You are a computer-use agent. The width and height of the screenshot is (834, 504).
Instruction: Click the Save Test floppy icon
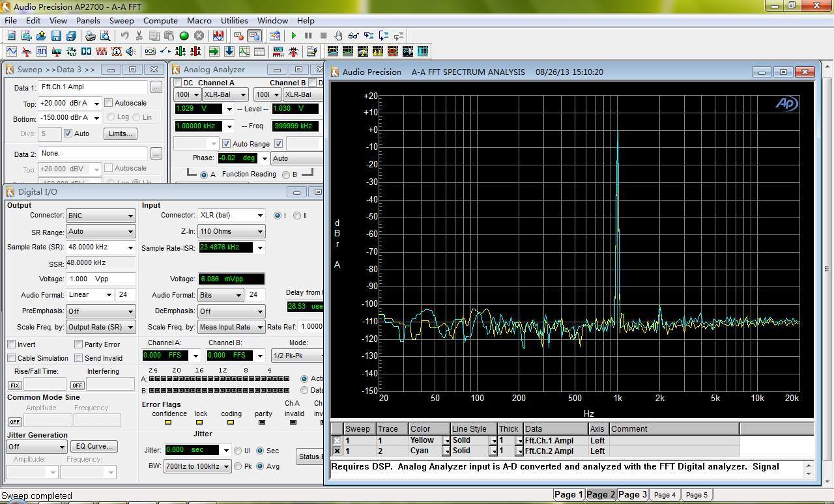click(56, 36)
